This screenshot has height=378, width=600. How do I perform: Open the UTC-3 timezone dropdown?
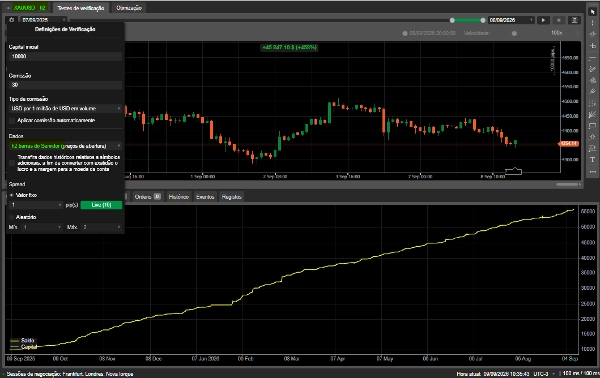(543, 374)
